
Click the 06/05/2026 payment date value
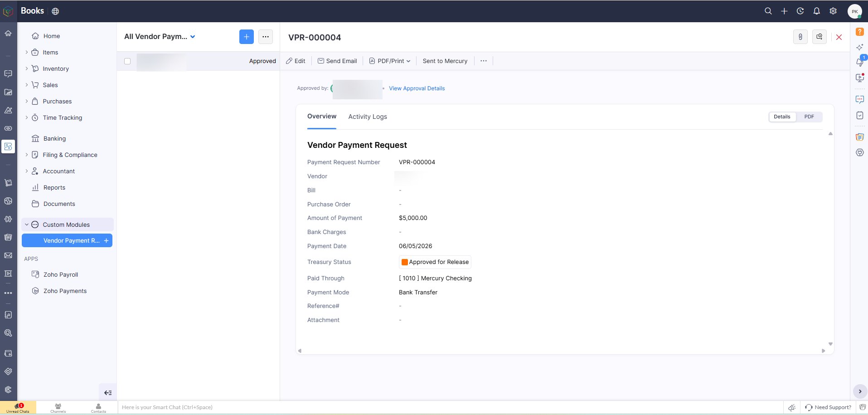pos(416,246)
